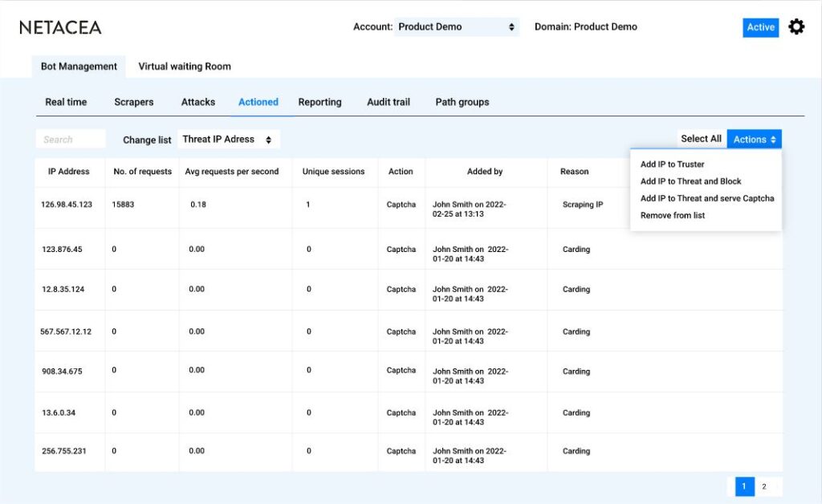Switch to the Bot Management tab
This screenshot has height=504, width=822.
coord(78,67)
